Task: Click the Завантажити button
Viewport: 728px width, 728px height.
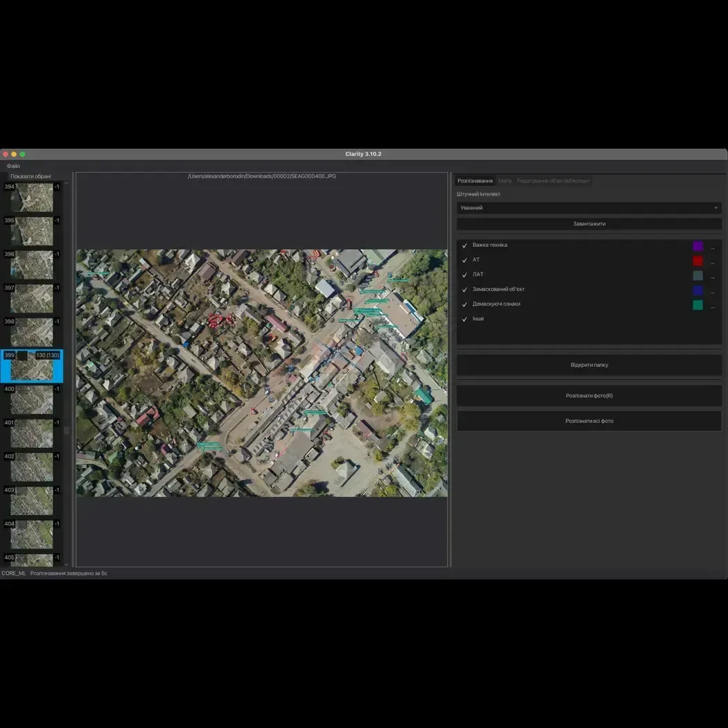Action: [x=589, y=224]
